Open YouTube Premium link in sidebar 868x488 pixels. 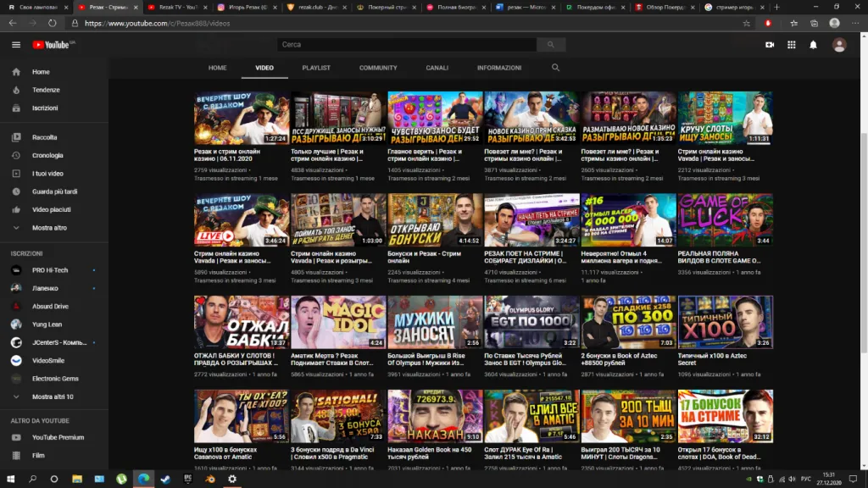[x=58, y=437]
